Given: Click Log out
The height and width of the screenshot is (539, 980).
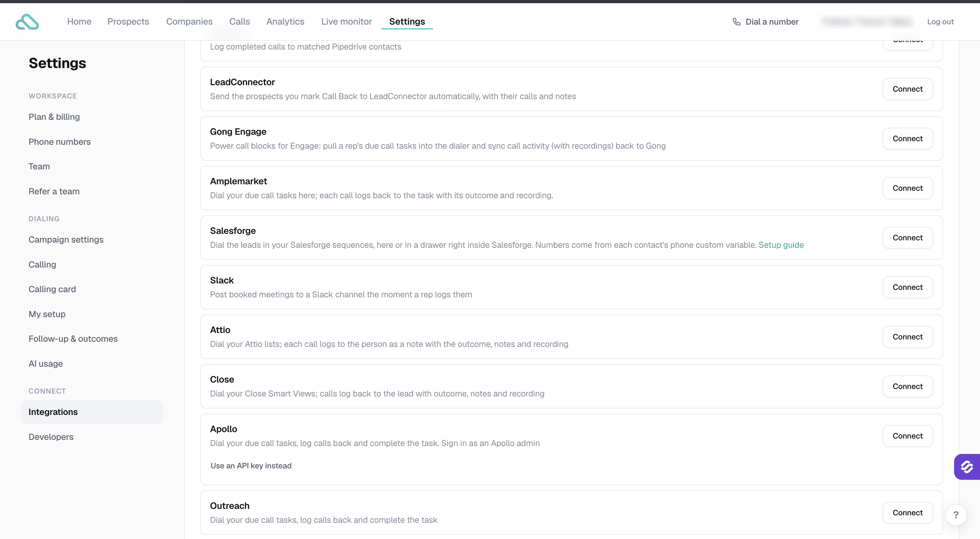Looking at the screenshot, I should click(x=940, y=22).
